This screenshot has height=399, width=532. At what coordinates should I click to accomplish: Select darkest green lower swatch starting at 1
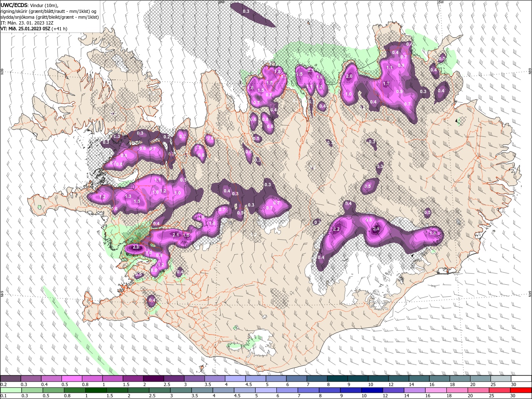pos(96,390)
